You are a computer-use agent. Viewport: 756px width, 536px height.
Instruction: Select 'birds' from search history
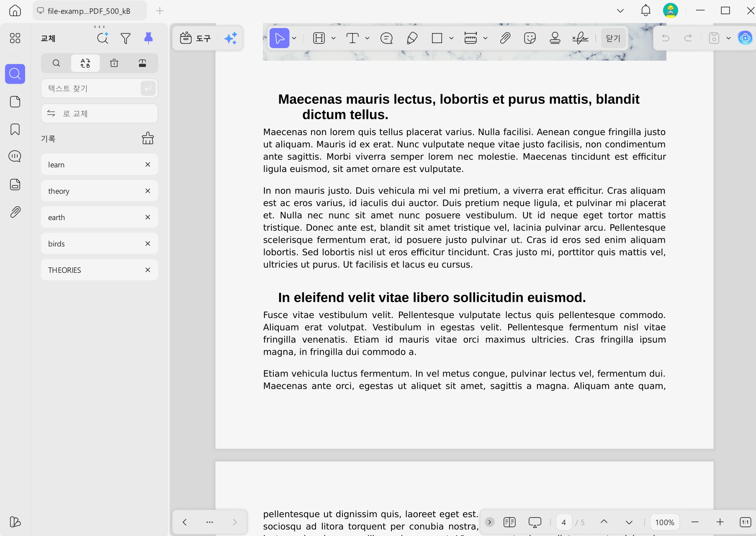[x=100, y=244]
